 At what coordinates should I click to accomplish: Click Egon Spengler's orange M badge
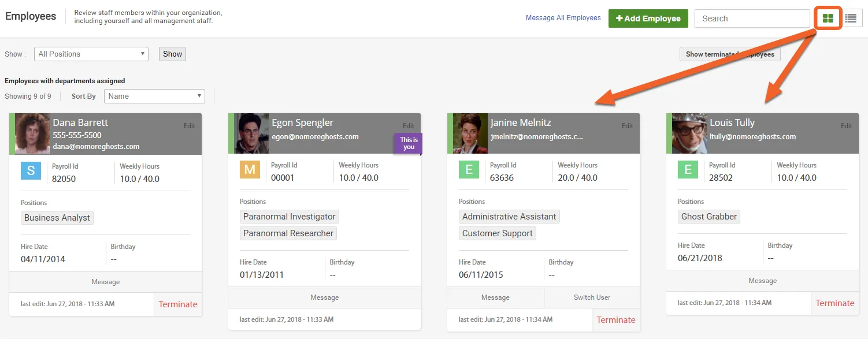(x=250, y=170)
